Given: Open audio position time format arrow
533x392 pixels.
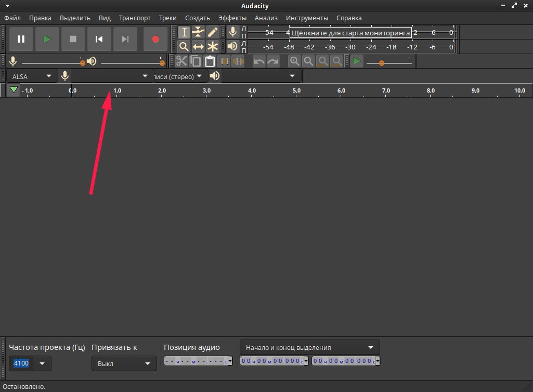Looking at the screenshot, I should (230, 361).
